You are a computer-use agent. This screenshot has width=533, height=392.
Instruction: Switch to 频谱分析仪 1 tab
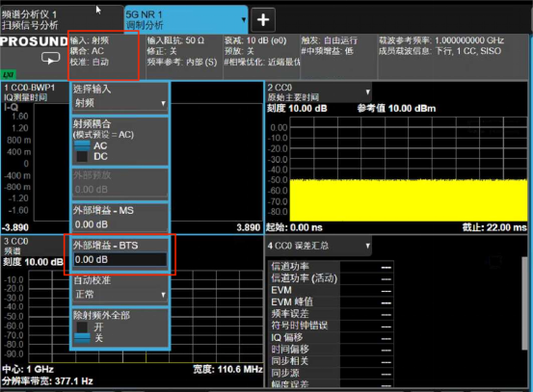click(62, 19)
